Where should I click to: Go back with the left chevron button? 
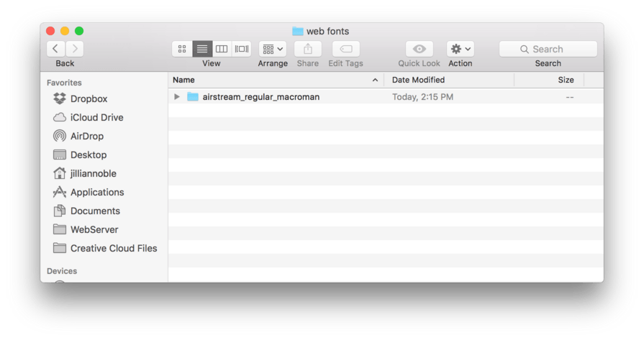click(55, 49)
